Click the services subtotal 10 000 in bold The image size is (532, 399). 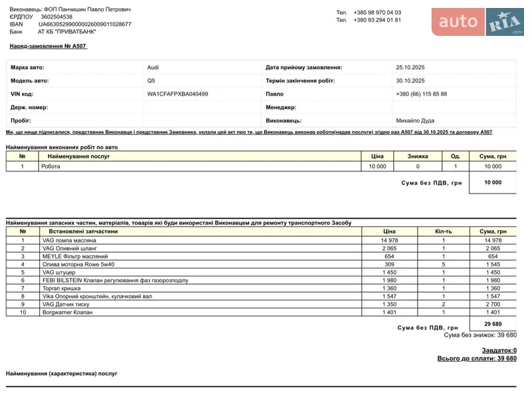pyautogui.click(x=493, y=182)
